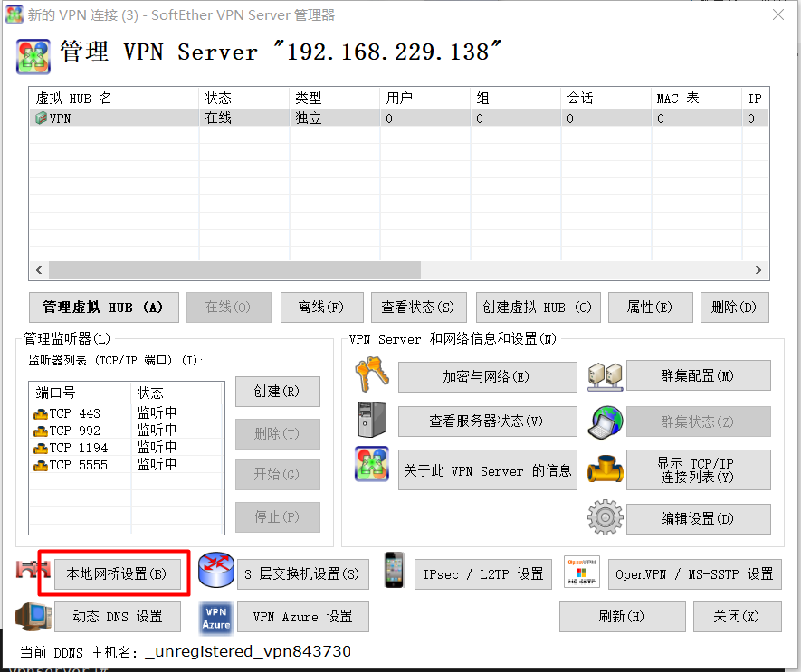
Task: Open 本地网桥设置(B)
Action: click(x=118, y=574)
